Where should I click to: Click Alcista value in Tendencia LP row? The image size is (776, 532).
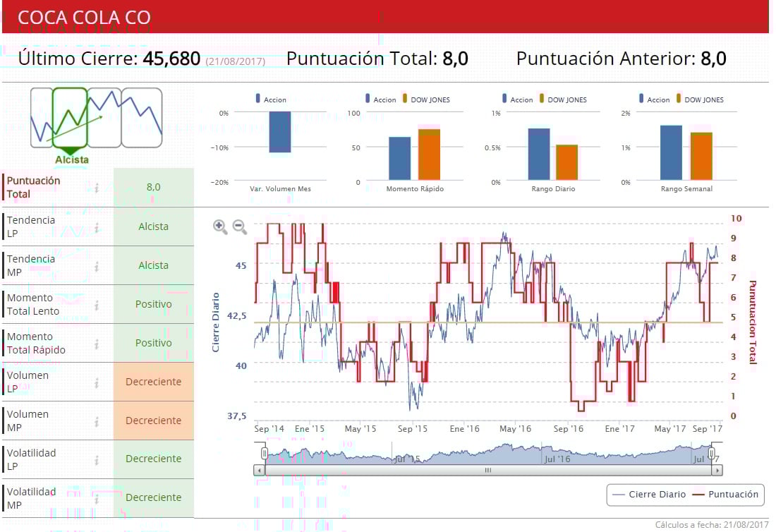click(153, 226)
